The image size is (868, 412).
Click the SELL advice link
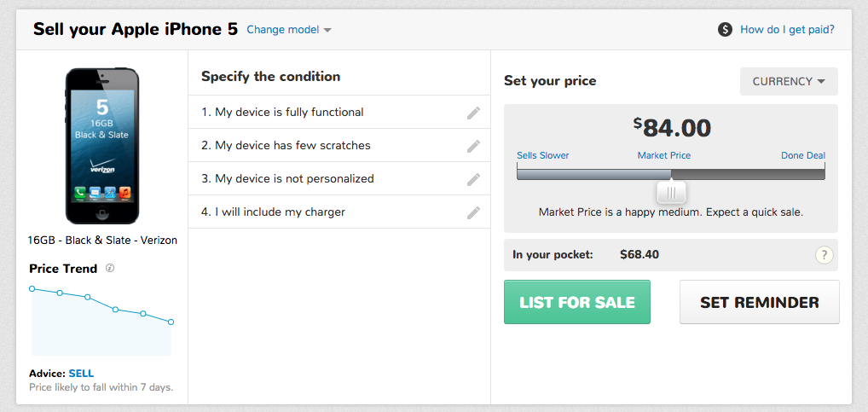[x=82, y=374]
